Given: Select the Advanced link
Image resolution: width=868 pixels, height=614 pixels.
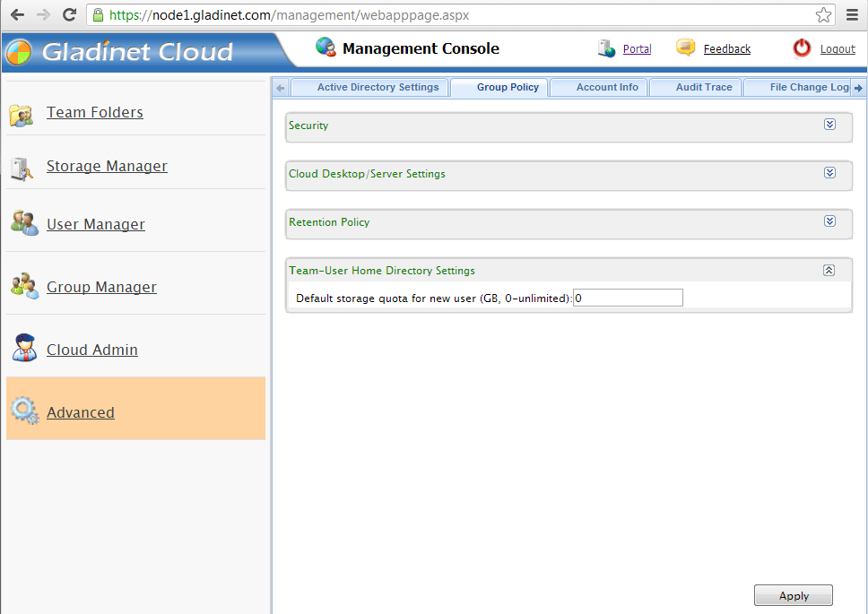Looking at the screenshot, I should (81, 412).
